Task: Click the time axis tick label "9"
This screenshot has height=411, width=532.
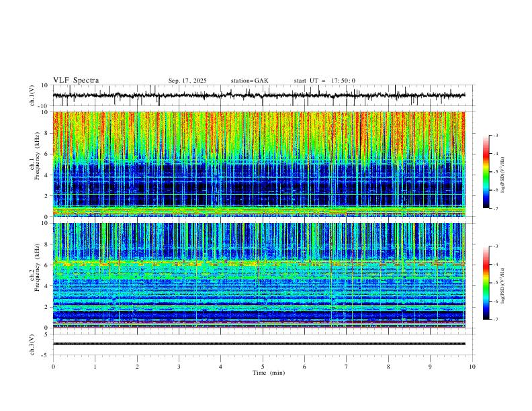Action: click(430, 367)
